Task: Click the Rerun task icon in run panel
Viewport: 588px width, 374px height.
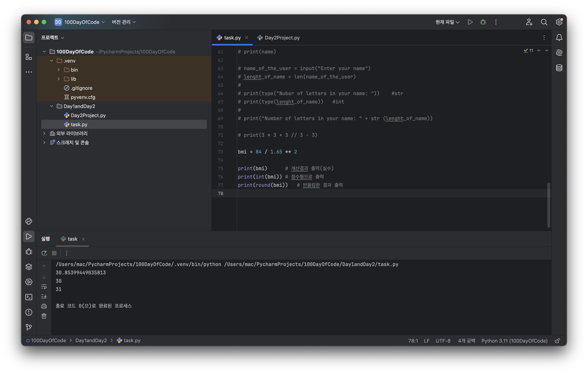Action: (x=44, y=253)
